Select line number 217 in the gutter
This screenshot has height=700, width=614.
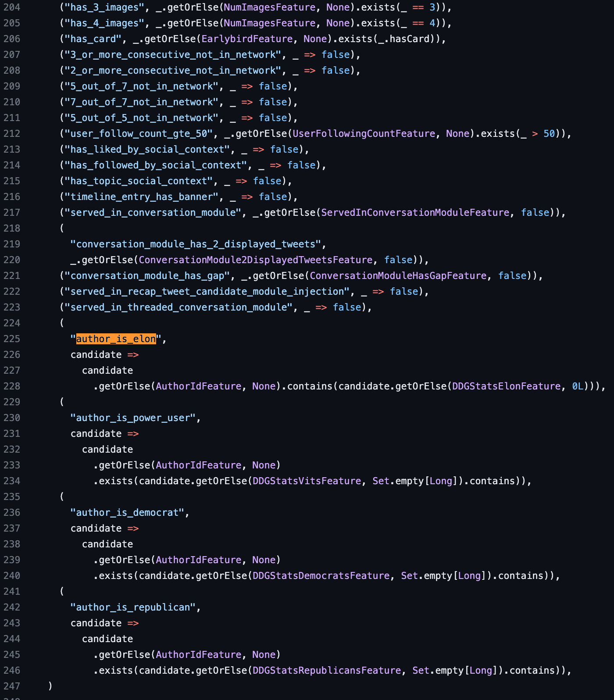click(12, 213)
